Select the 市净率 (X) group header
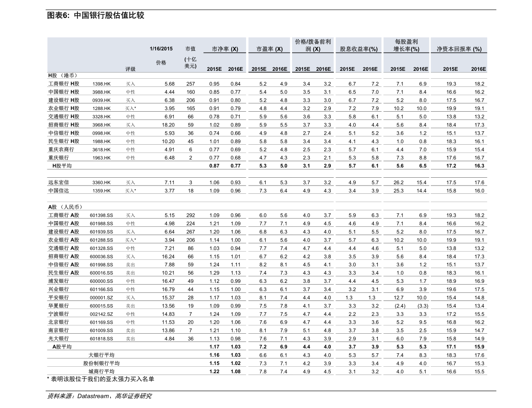The height and width of the screenshot is (408, 532). point(225,49)
